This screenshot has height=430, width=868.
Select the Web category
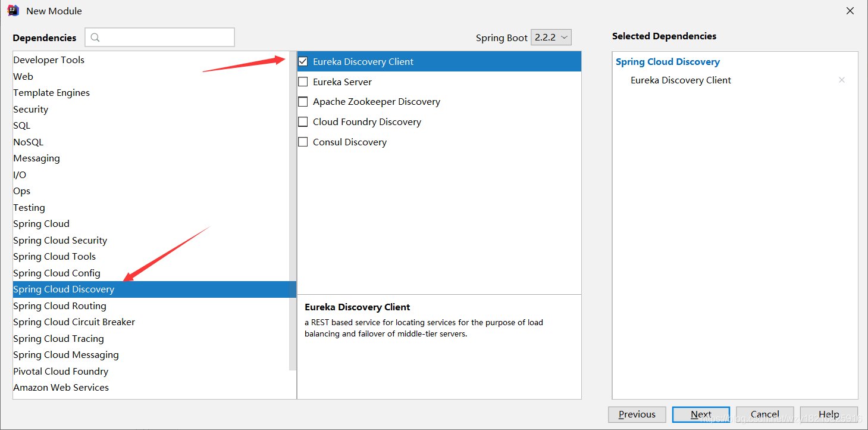(151, 76)
